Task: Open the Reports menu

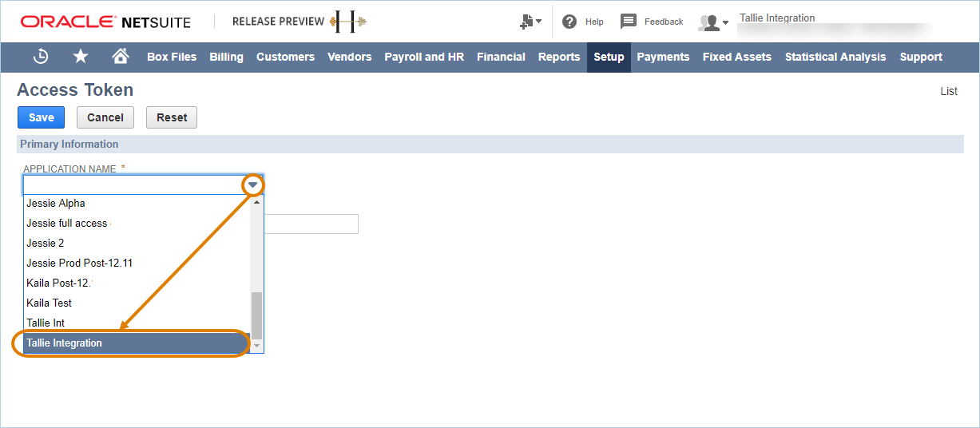Action: 559,57
